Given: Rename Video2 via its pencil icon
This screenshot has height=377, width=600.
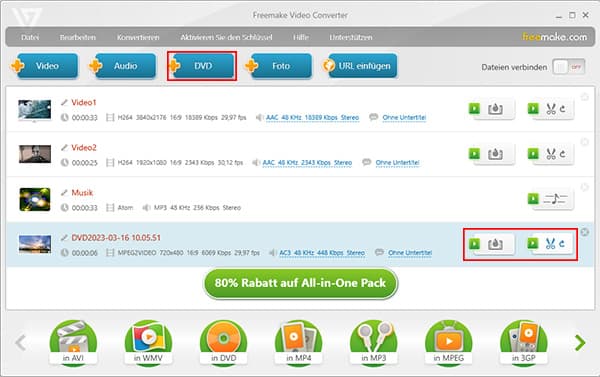Looking at the screenshot, I should 64,147.
